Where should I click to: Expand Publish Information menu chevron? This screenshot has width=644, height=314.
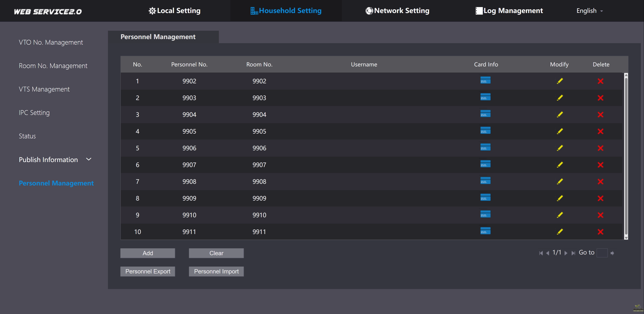pos(89,159)
